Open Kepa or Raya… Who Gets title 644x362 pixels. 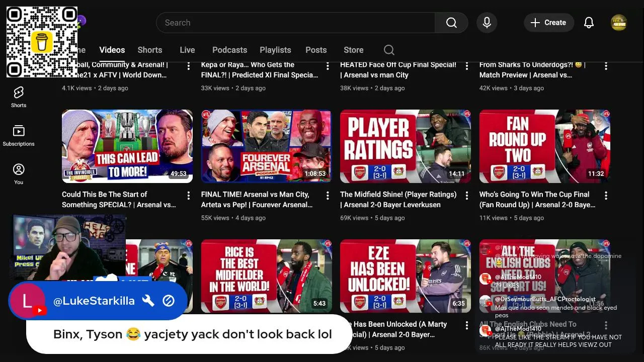[x=260, y=70]
